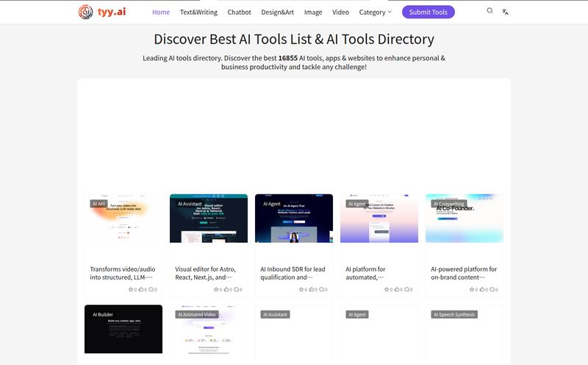
Task: Click the AI Copywriting tag label
Action: click(x=449, y=204)
